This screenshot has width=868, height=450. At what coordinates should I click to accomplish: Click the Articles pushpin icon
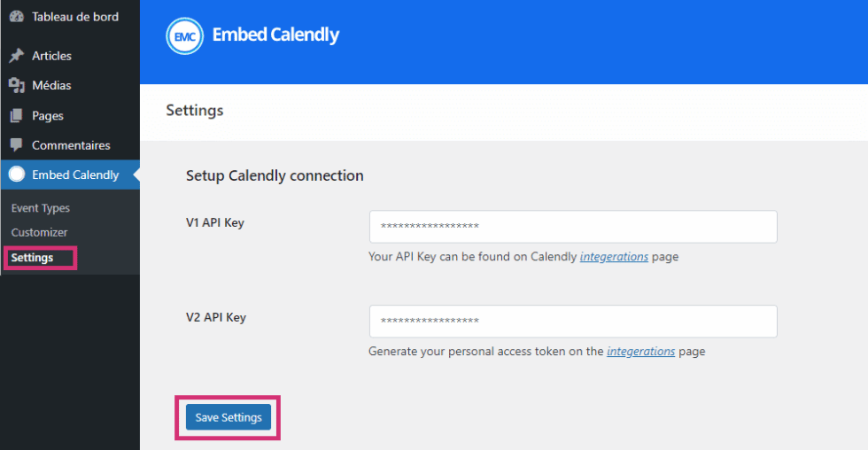click(x=16, y=56)
